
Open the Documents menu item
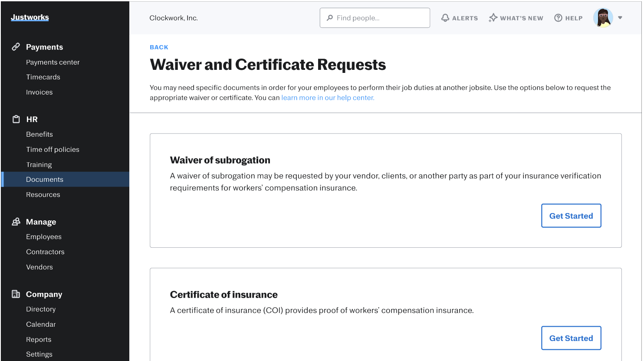(x=45, y=180)
